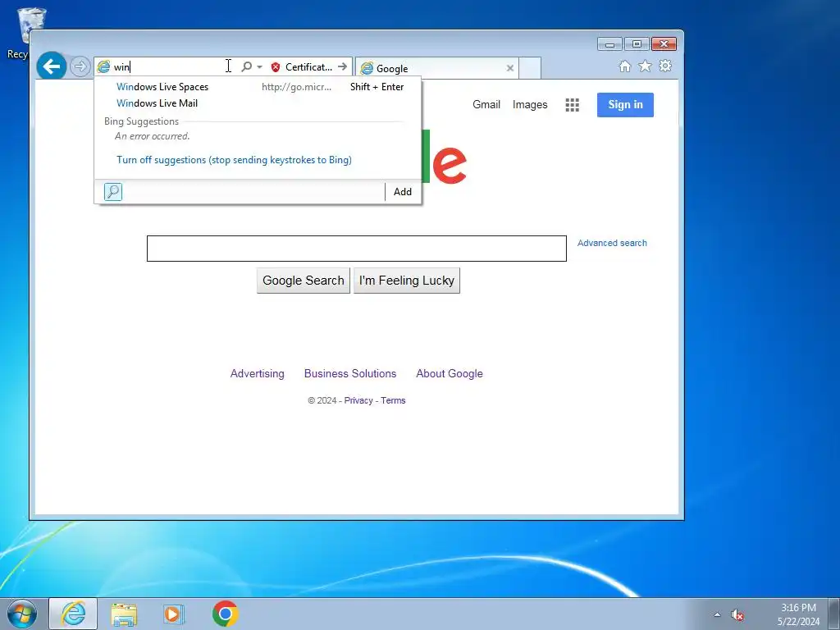Focus the Google search input box
Viewport: 840px width, 630px height.
[x=357, y=249]
